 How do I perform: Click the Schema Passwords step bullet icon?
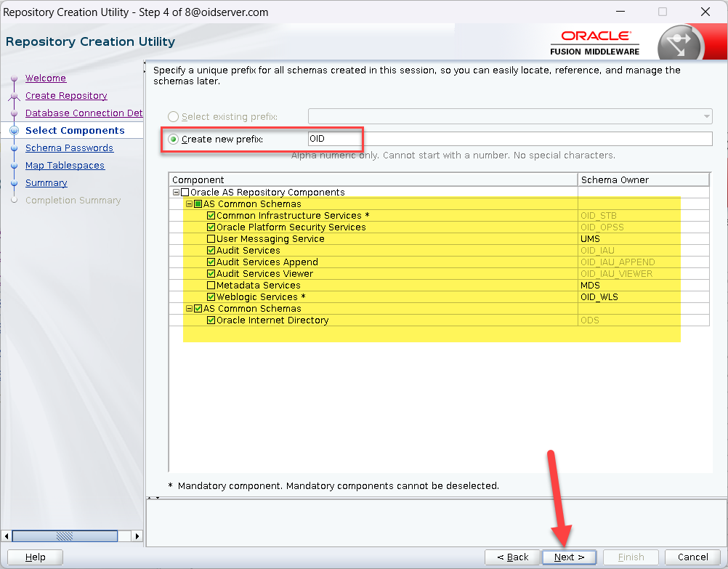(14, 148)
